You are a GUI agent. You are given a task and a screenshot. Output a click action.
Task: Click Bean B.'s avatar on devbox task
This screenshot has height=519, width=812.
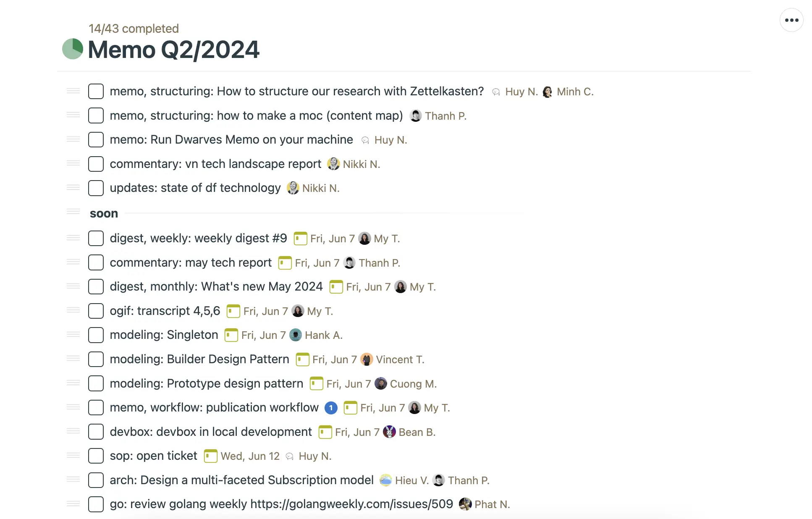389,432
